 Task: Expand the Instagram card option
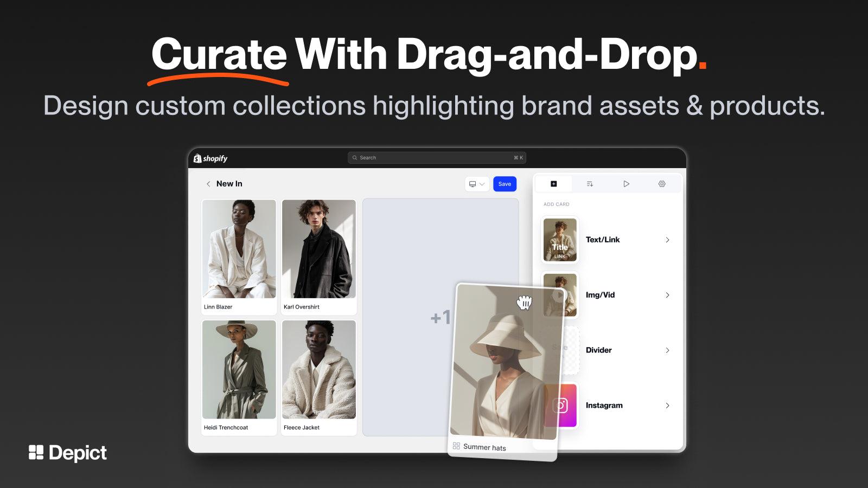tap(668, 405)
